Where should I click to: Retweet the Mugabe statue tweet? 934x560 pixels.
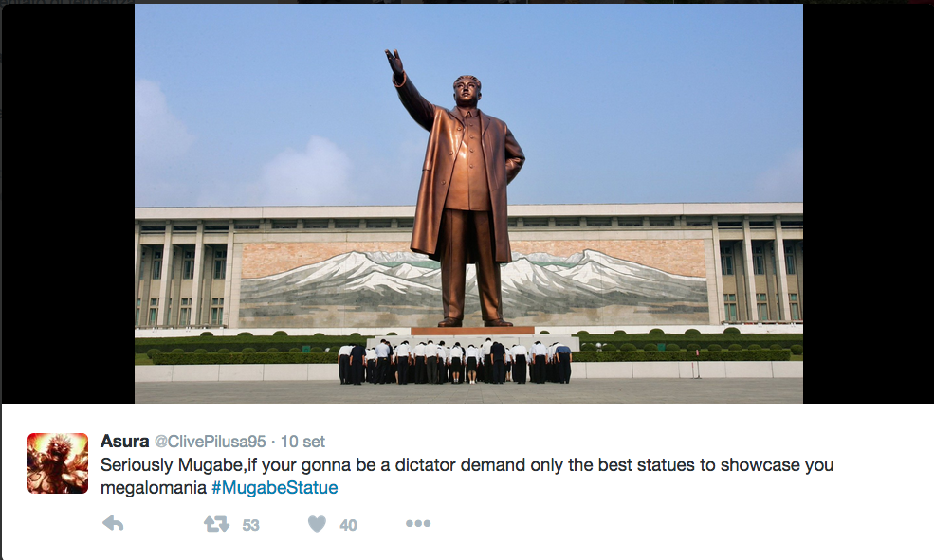point(216,524)
